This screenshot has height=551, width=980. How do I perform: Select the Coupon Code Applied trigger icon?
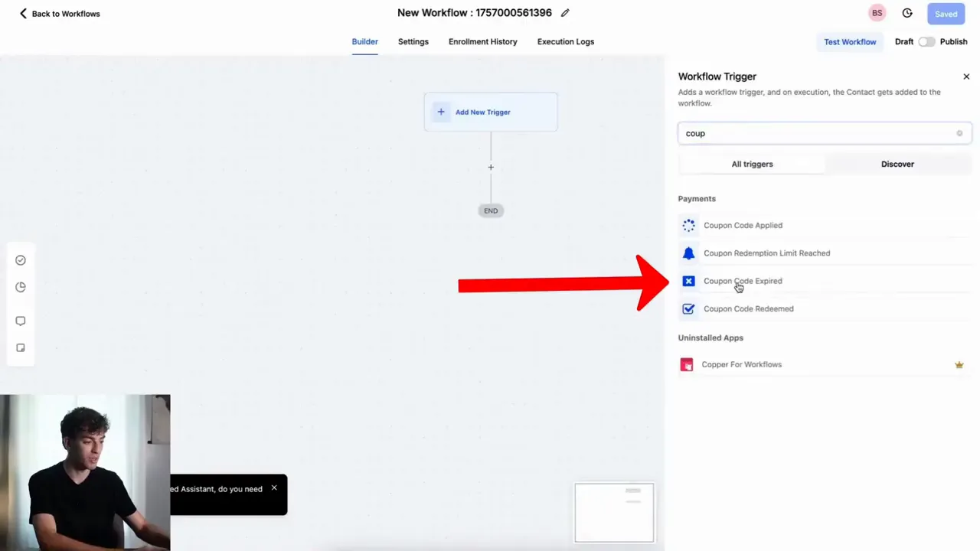[688, 225]
